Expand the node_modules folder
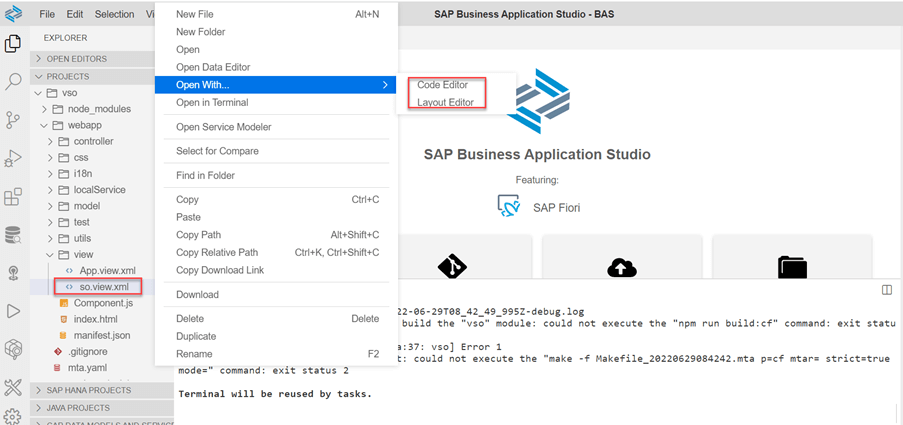Viewport: 903px width, 425px height. pos(44,109)
